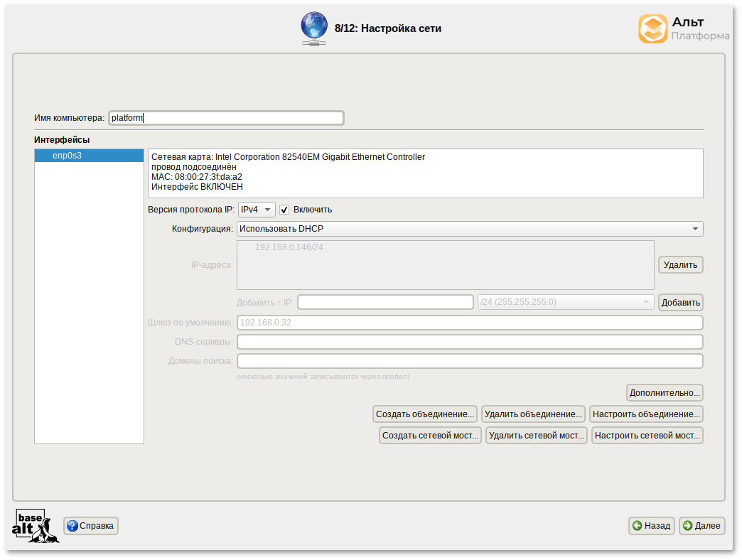
Task: Click Создать сетевой мост button
Action: [x=431, y=436]
